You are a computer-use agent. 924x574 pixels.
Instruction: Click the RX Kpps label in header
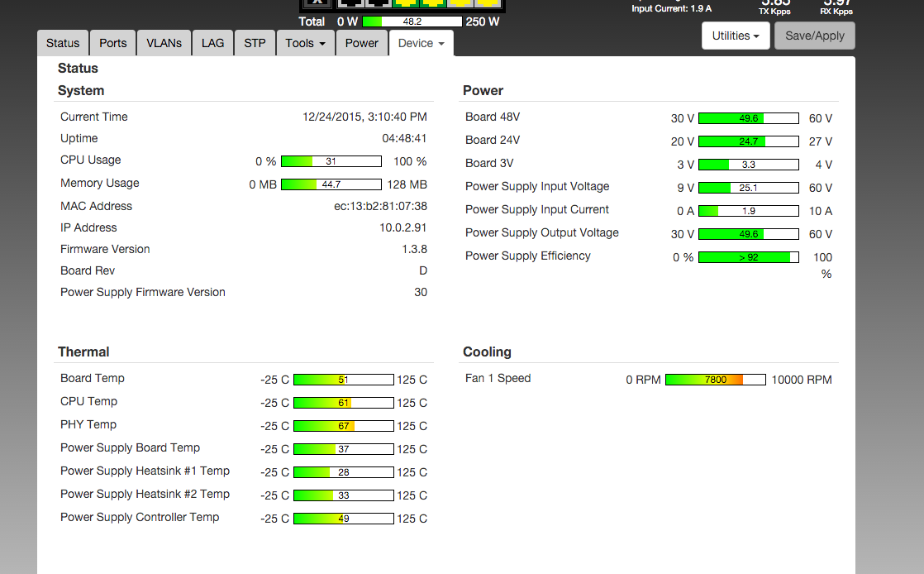836,12
